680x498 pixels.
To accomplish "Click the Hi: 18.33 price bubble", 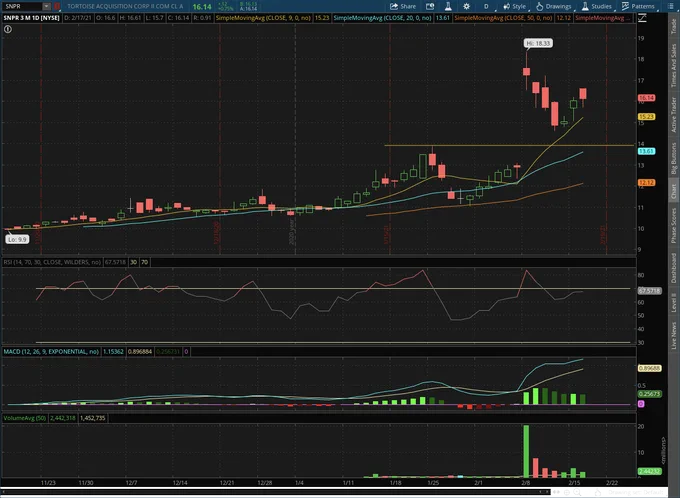I will [538, 43].
